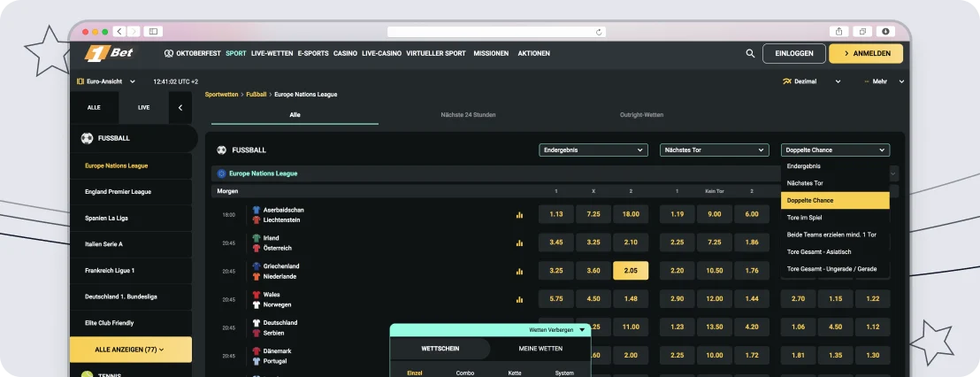Pick 18.00 odds on Liechtenstein win
Viewport: 980px width, 377px height.
coord(631,214)
